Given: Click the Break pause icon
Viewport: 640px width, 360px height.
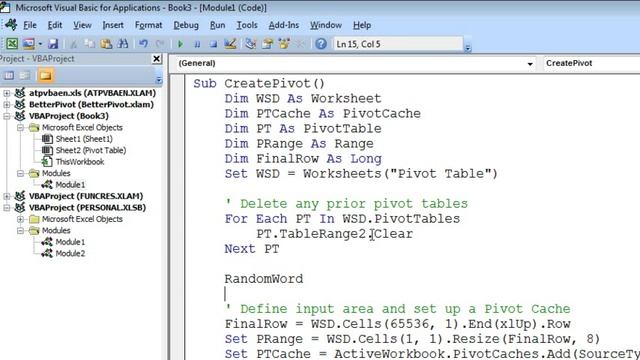Looking at the screenshot, I should pos(197,44).
